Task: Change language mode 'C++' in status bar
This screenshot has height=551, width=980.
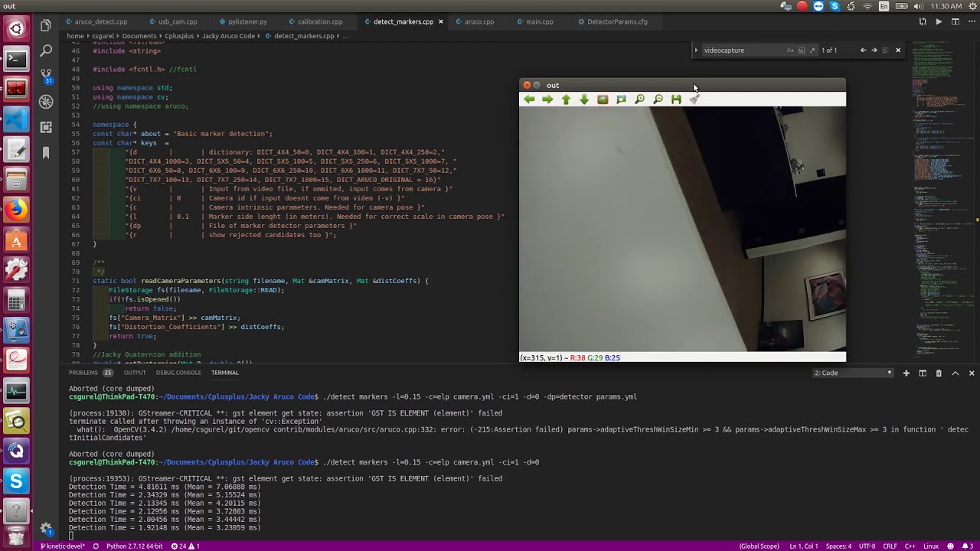Action: (x=910, y=546)
